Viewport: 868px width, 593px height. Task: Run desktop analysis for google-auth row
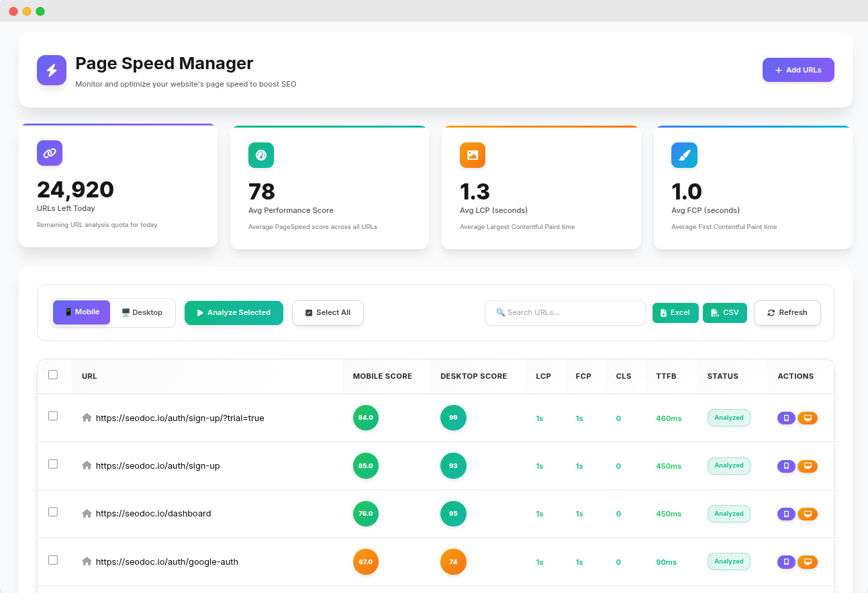click(808, 561)
